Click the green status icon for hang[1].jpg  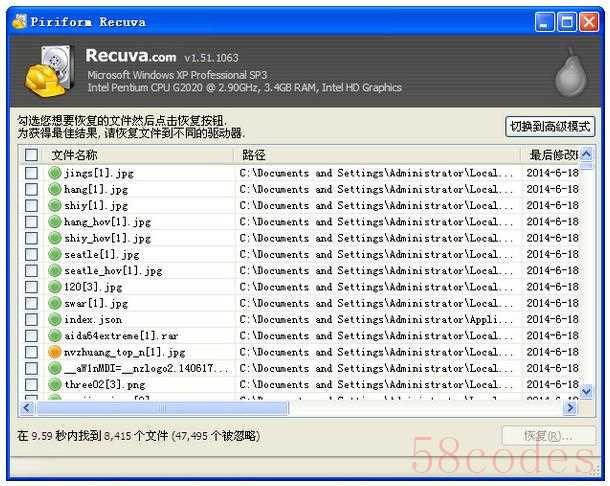55,189
